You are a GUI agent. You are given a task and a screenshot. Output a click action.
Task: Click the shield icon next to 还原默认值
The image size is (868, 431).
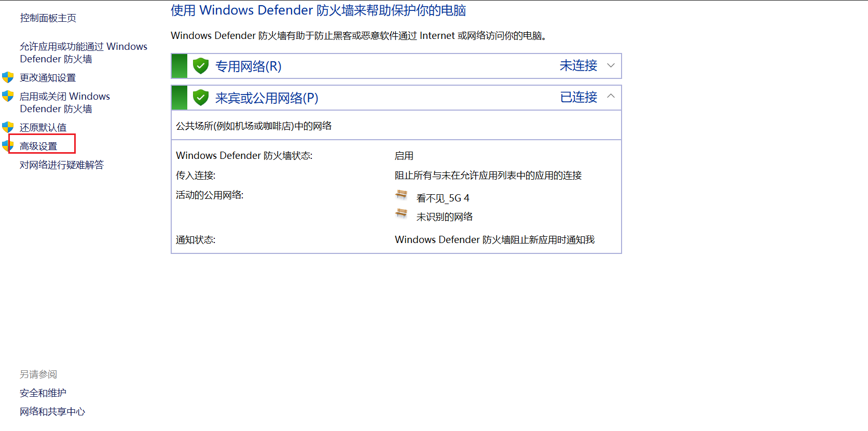click(8, 127)
